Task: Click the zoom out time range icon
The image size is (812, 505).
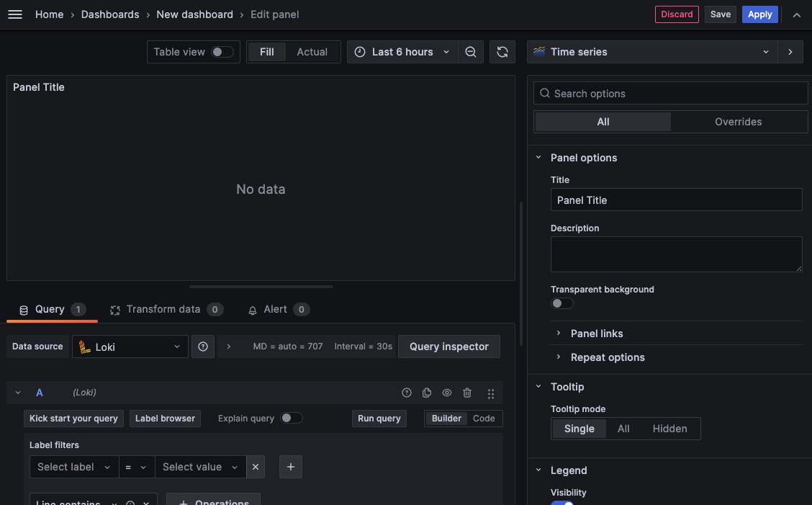Action: point(471,52)
